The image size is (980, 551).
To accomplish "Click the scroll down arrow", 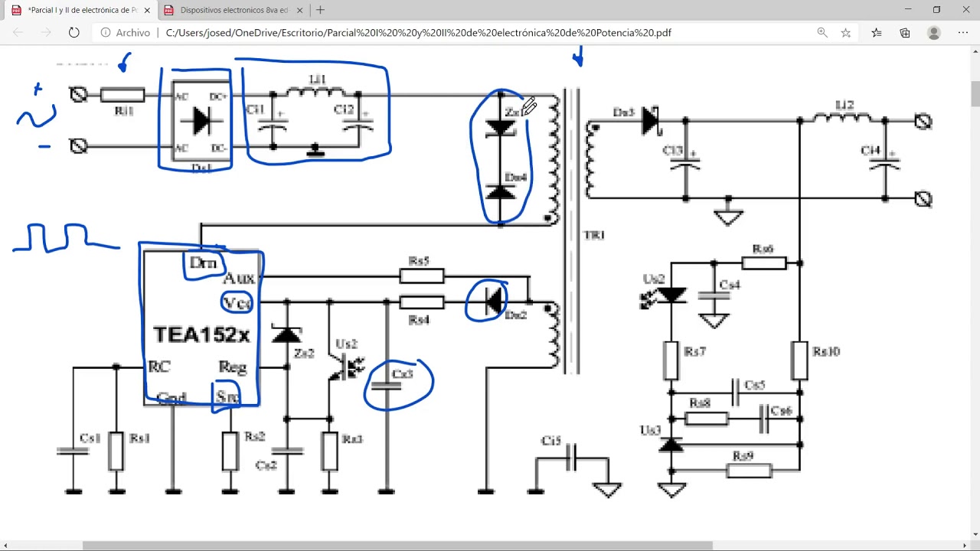I will tap(975, 534).
